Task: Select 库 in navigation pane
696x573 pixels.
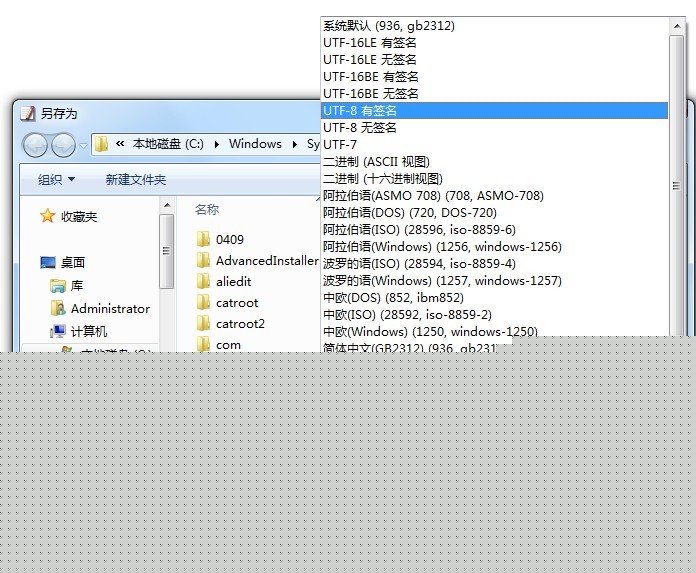Action: click(x=76, y=285)
